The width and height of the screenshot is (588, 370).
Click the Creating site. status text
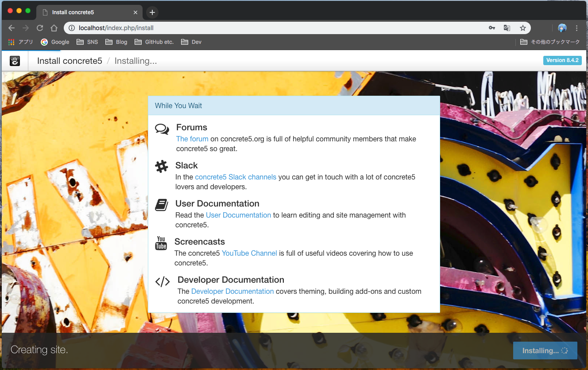pyautogui.click(x=39, y=350)
